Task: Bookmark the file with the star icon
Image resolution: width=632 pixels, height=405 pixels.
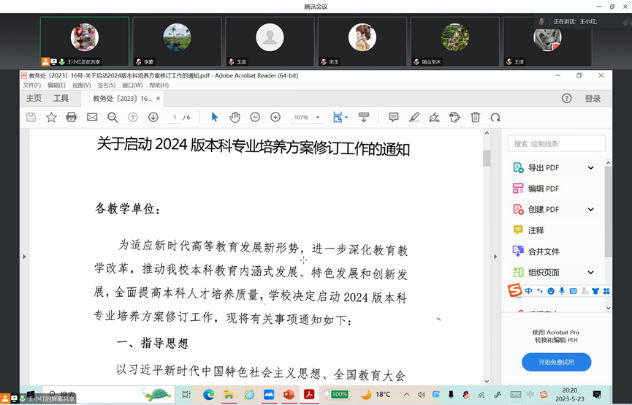Action: pos(51,117)
